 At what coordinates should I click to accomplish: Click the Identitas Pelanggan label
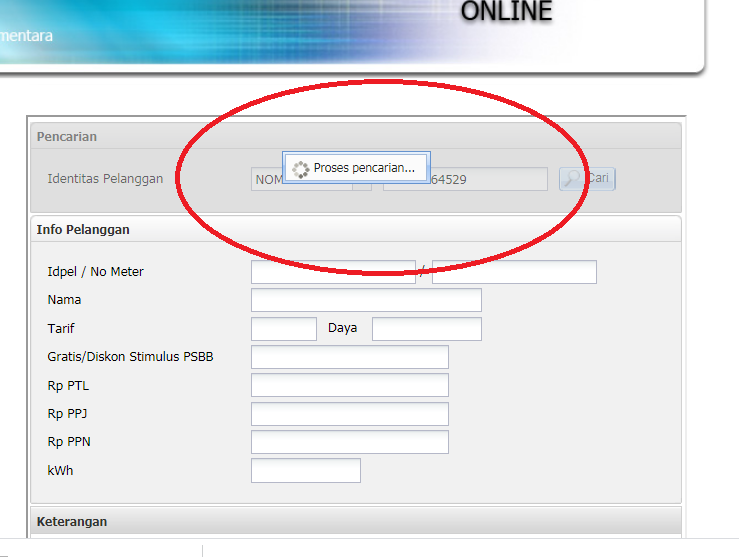click(105, 179)
